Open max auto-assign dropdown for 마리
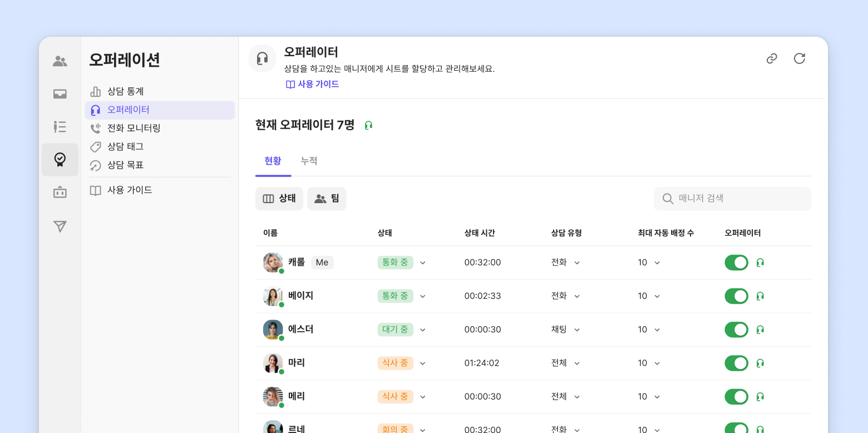 [x=657, y=363]
